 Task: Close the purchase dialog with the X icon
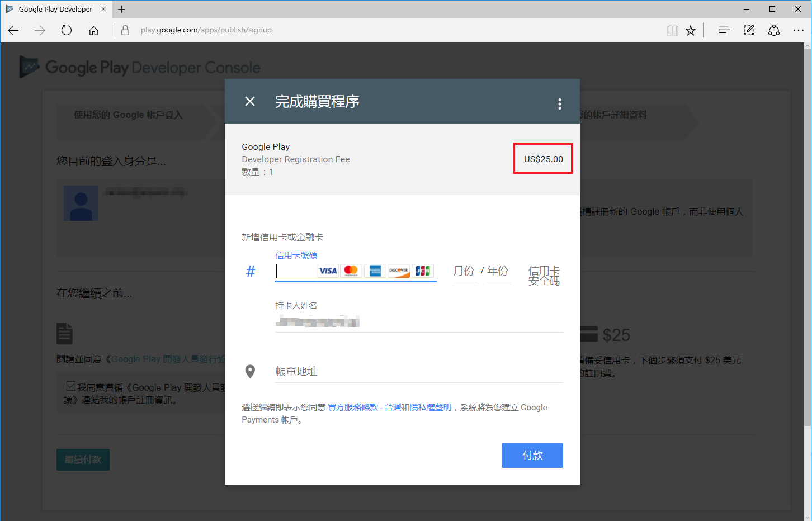pyautogui.click(x=250, y=101)
